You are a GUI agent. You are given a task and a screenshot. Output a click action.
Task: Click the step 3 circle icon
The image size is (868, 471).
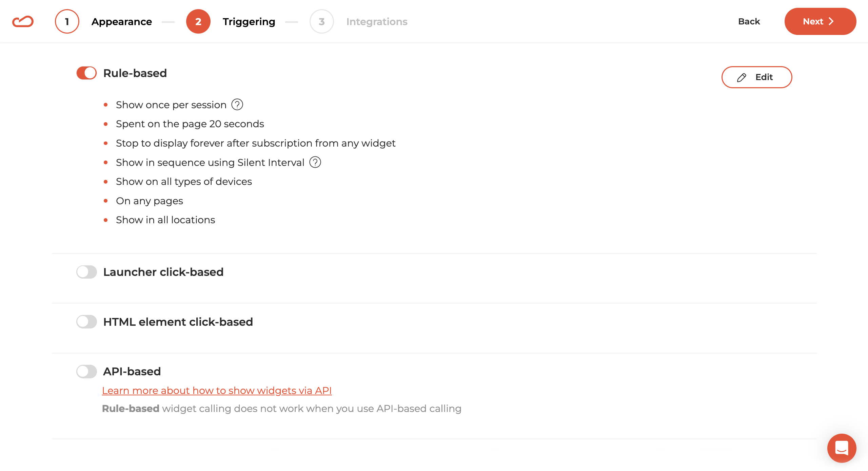322,21
